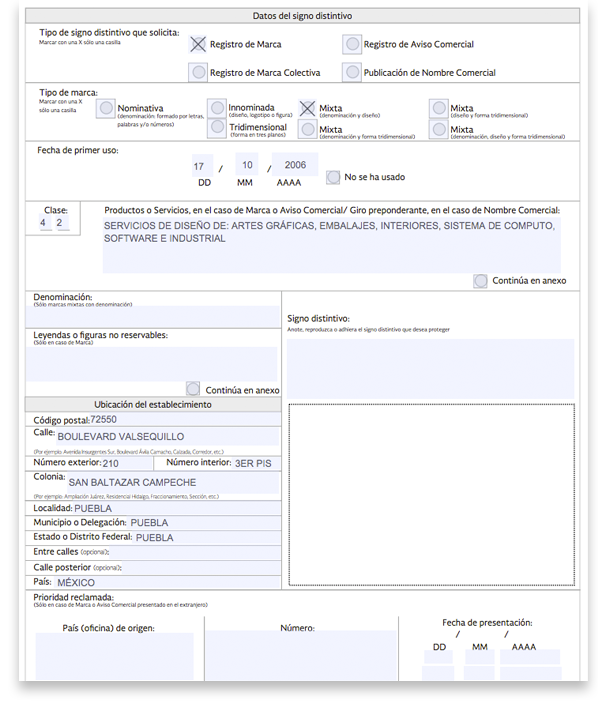Click the second Clase digit field
Image resolution: width=598 pixels, height=703 pixels.
pyautogui.click(x=62, y=222)
